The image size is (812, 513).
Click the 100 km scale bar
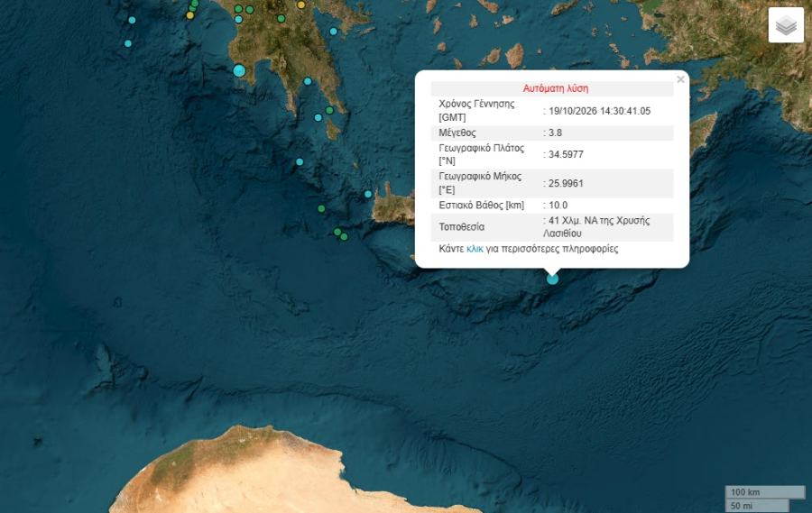tap(765, 491)
